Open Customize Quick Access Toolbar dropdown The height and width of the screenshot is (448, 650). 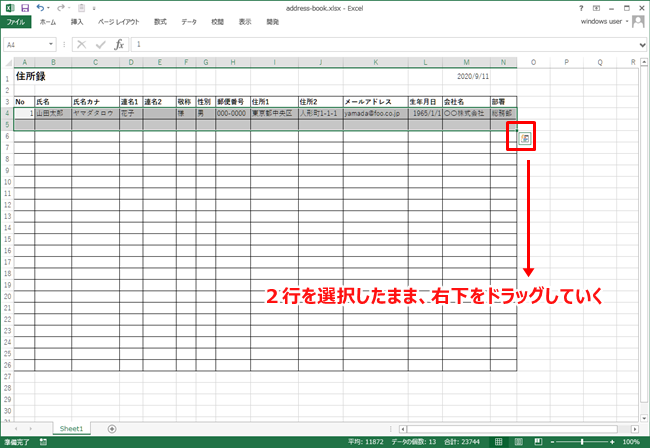[x=94, y=8]
